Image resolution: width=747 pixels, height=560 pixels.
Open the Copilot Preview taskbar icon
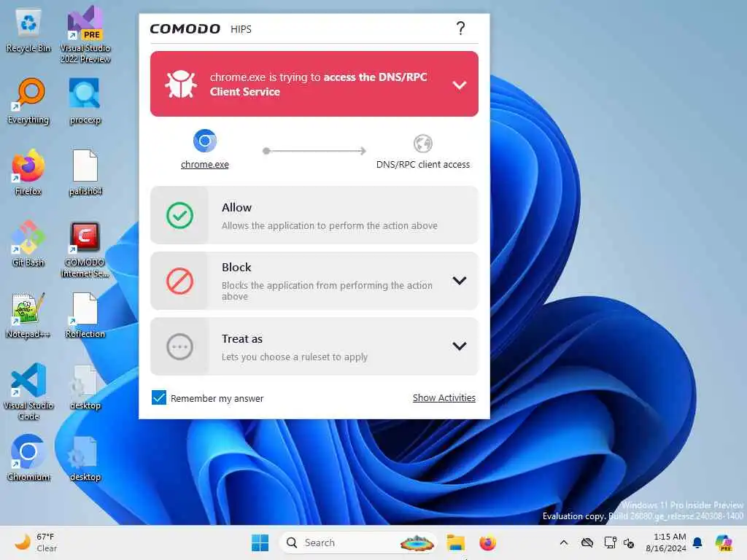[x=724, y=542]
